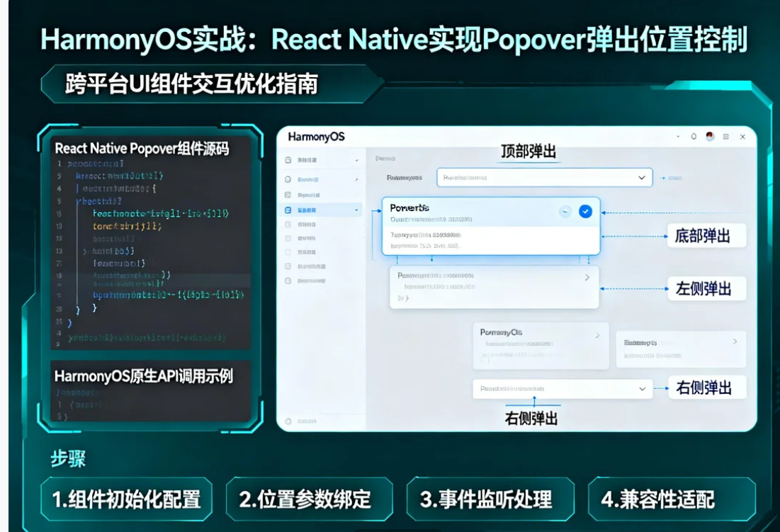Open the wide dropdown under 顶部弹出
This screenshot has height=532, width=780.
[545, 178]
